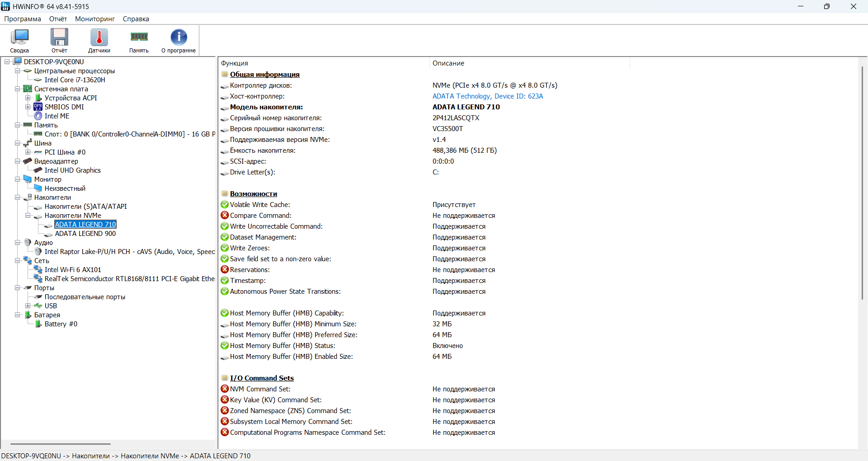Select Battery #0 entry
Screen dimensions: 868x461
[x=61, y=324]
